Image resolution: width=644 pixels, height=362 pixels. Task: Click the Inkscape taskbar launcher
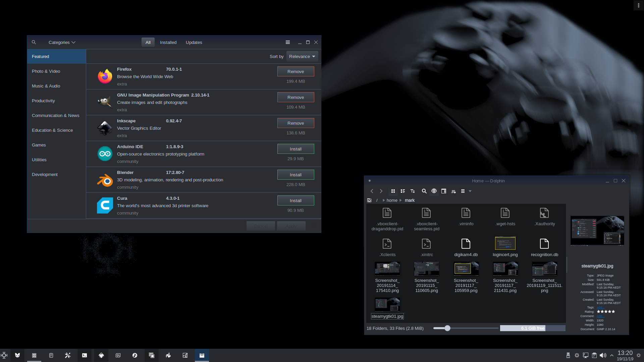(x=101, y=355)
